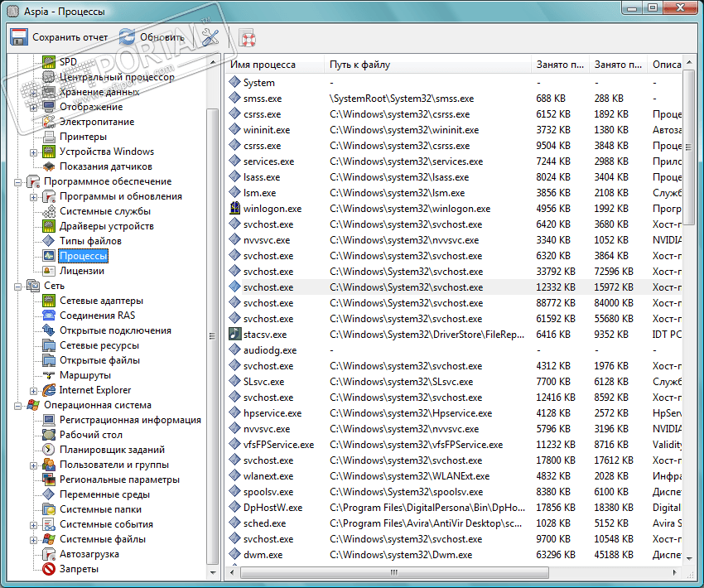Select the Показания датчиков icon
Viewport: 704px width, 588px height.
(49, 166)
